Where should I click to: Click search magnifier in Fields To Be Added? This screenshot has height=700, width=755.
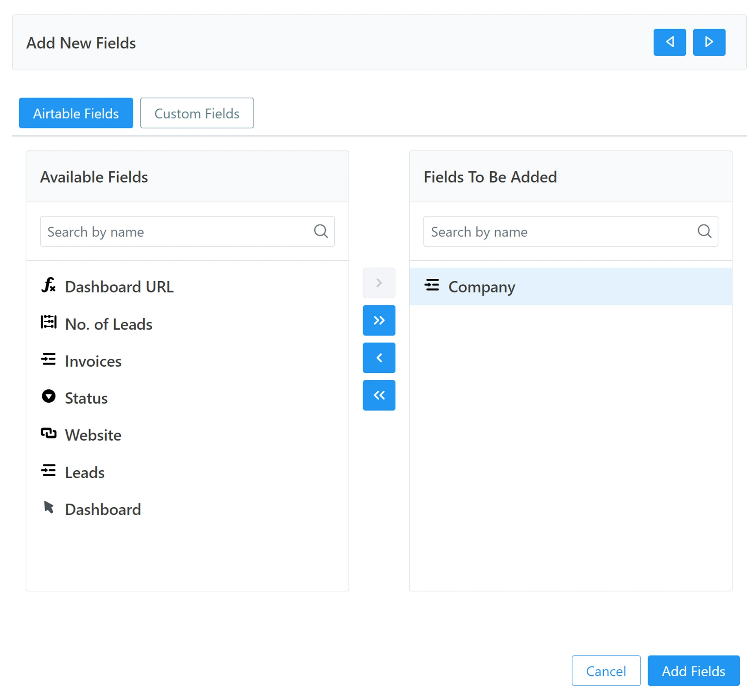704,231
